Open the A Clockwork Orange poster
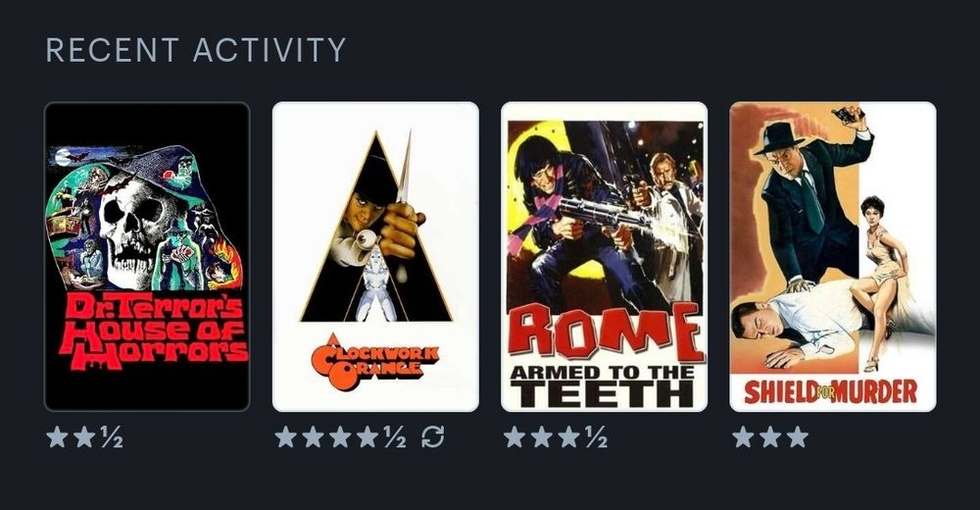This screenshot has height=510, width=980. click(x=375, y=257)
